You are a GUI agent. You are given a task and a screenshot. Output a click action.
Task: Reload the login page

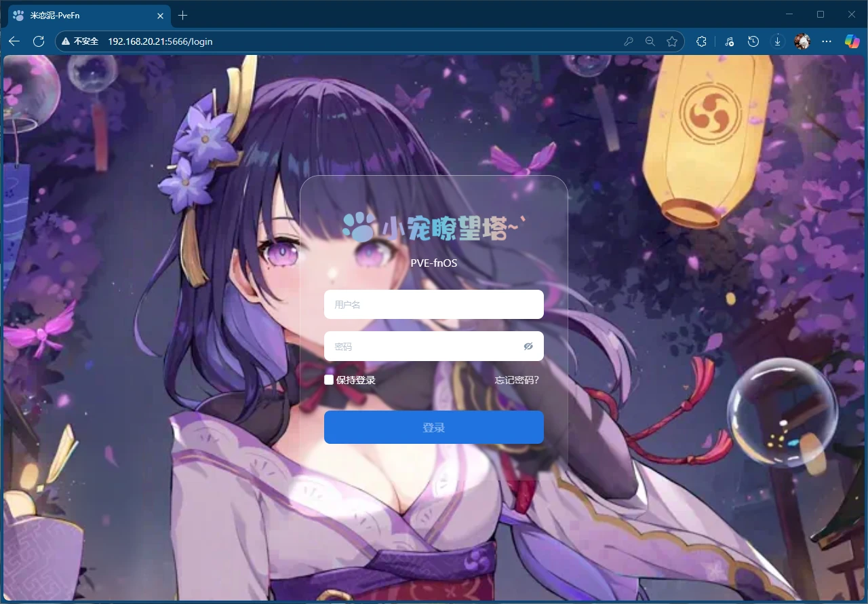tap(39, 41)
